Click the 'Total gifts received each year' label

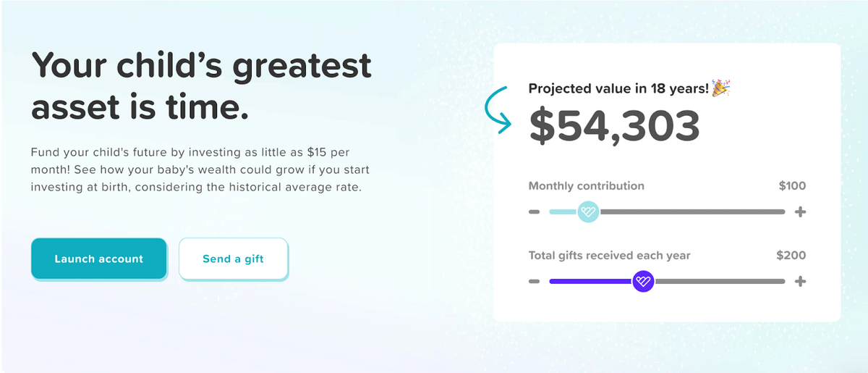[x=610, y=256]
